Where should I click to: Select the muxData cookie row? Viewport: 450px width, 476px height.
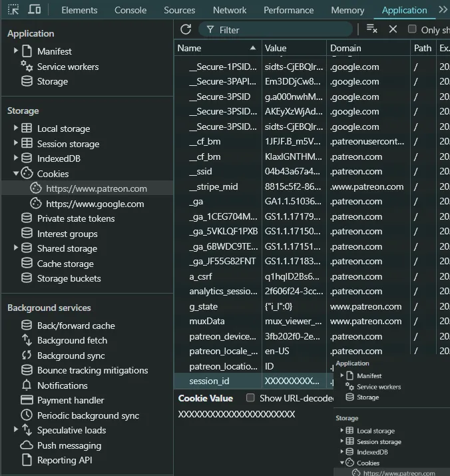point(312,321)
